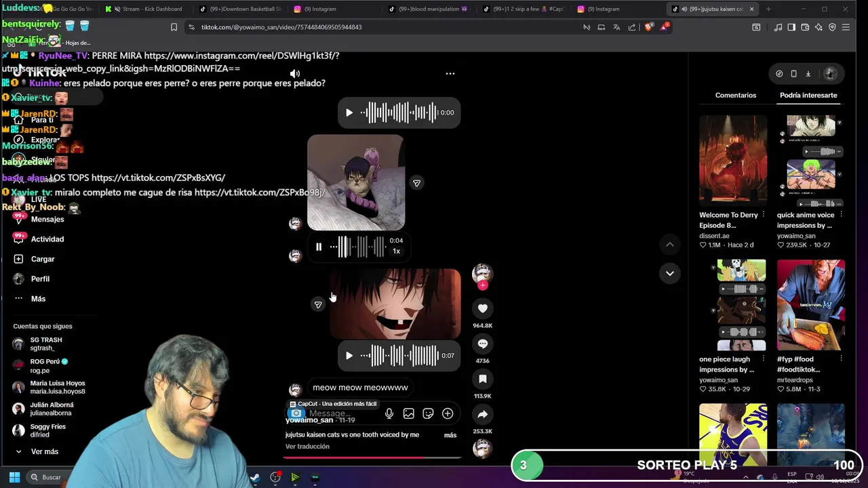This screenshot has width=868, height=488.
Task: Save video with the bookmark icon
Action: tap(483, 379)
